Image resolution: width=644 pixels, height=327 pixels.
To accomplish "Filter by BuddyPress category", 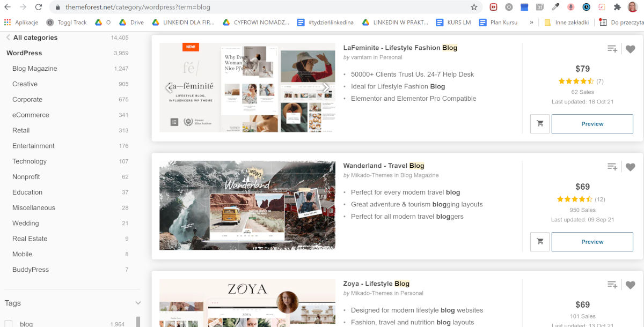I will [31, 270].
